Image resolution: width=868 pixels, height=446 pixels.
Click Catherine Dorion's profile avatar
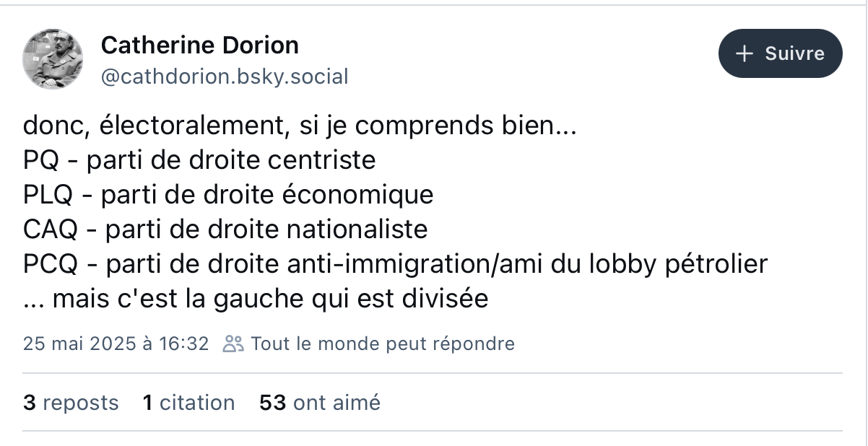[x=53, y=58]
